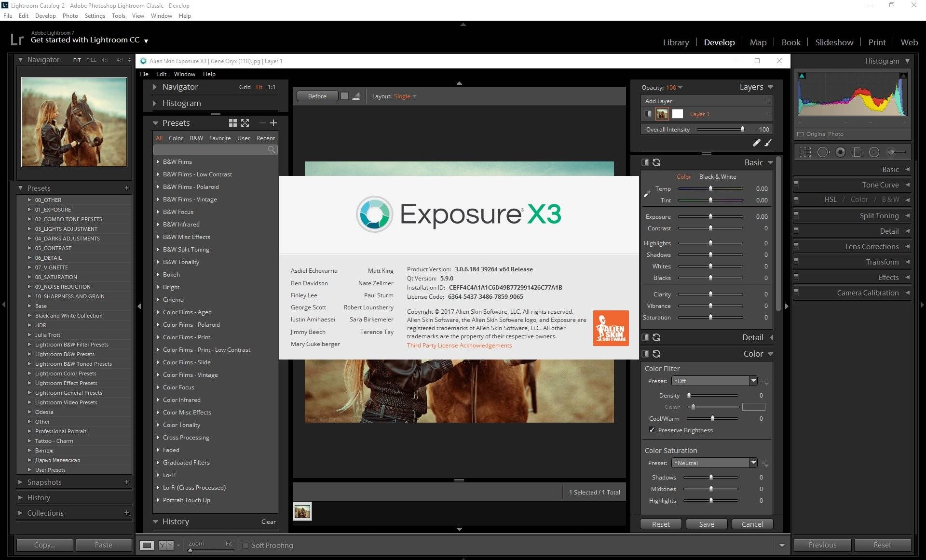Expand Lightroom 05_CONTRAST preset folder
926x560 pixels.
29,248
